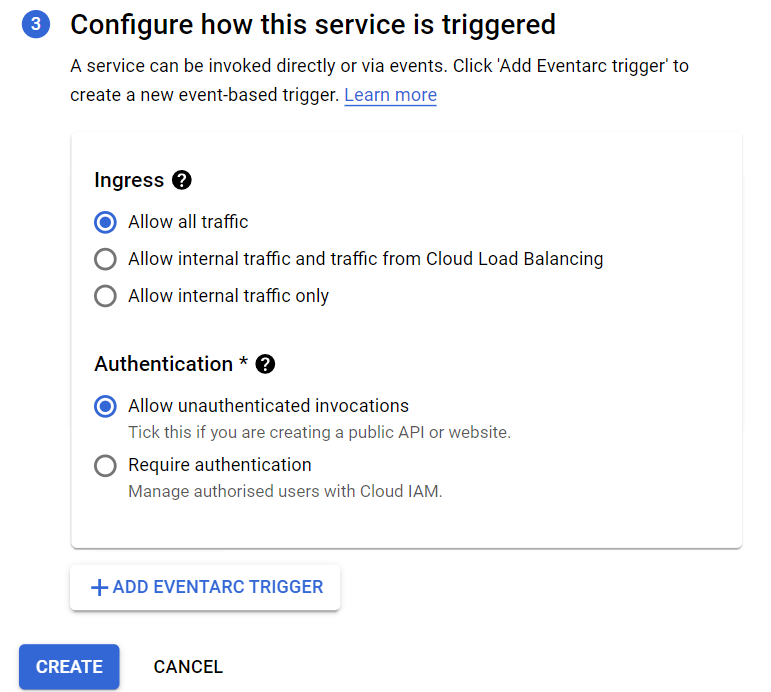Select the Allow all traffic radio button
This screenshot has height=692, width=771.
click(x=105, y=222)
